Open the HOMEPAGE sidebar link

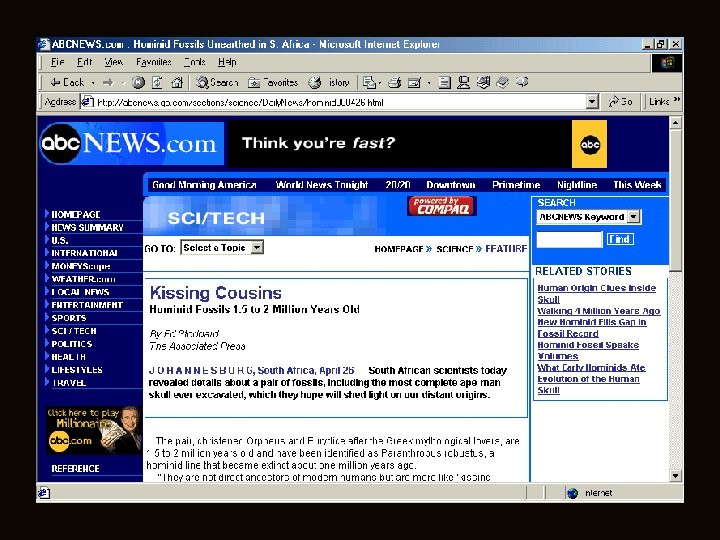point(76,214)
